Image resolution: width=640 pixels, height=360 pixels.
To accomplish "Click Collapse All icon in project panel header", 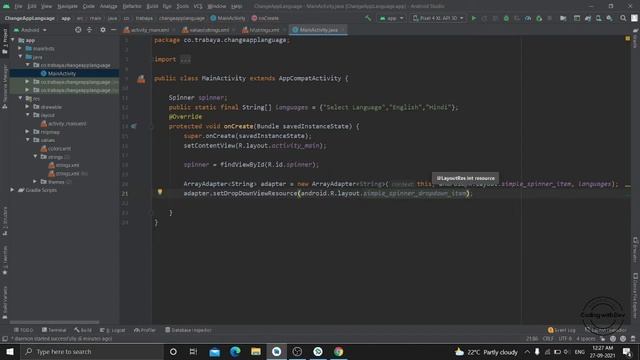I will click(x=89, y=30).
